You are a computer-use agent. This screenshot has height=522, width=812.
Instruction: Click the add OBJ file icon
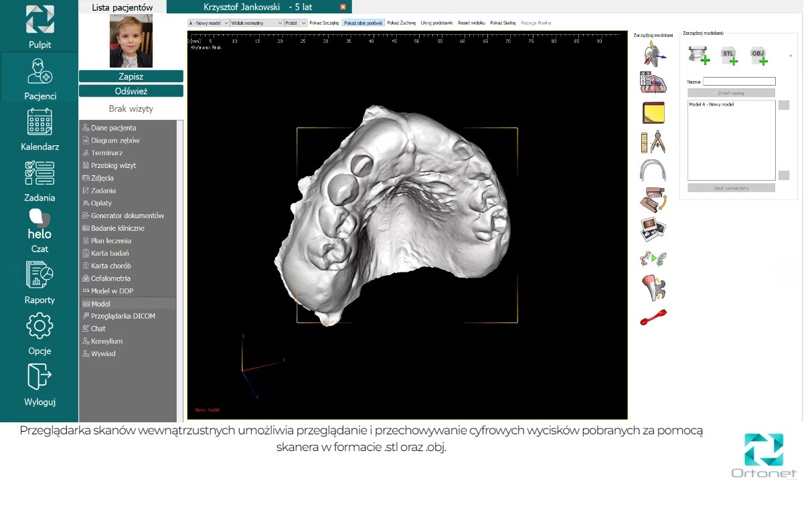pos(758,56)
